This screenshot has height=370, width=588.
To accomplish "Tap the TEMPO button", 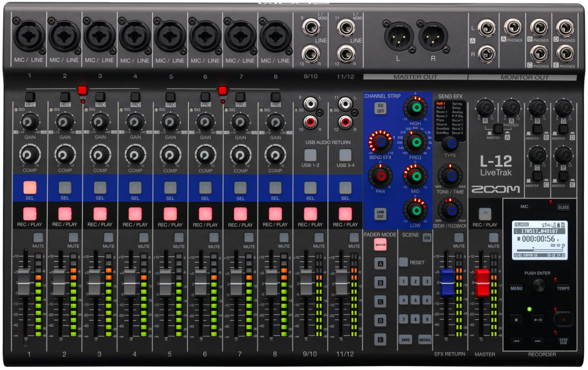I will click(563, 288).
